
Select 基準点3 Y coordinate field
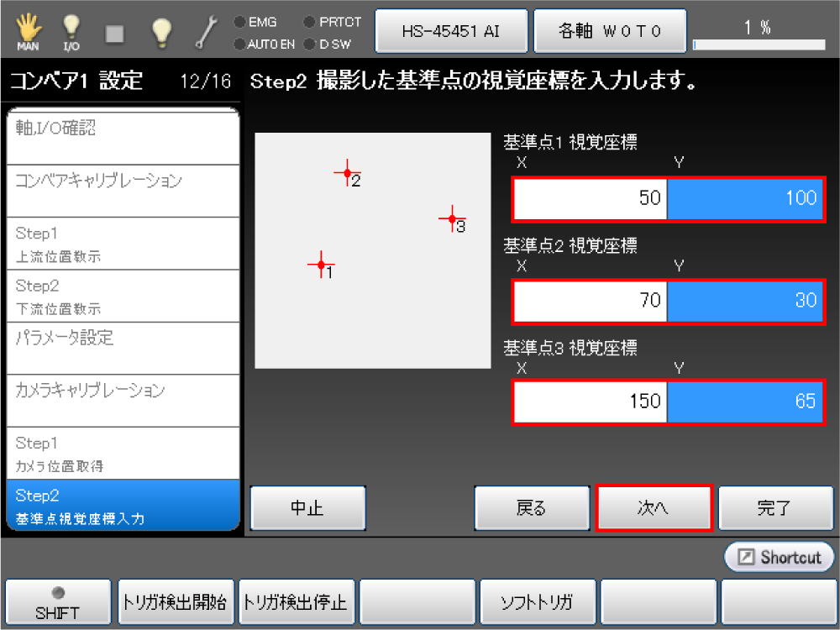744,402
